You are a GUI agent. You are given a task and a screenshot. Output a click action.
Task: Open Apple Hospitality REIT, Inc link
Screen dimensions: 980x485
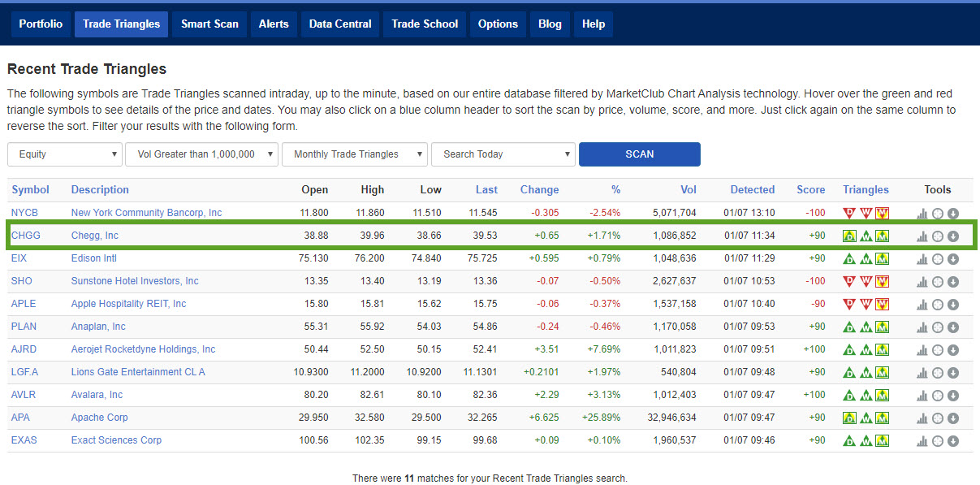(x=128, y=304)
